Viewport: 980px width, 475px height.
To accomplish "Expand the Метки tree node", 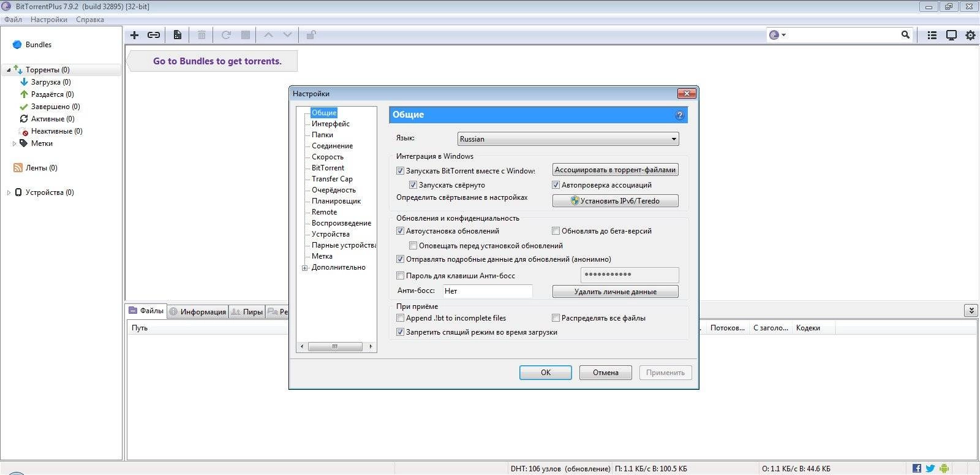I will tap(15, 143).
